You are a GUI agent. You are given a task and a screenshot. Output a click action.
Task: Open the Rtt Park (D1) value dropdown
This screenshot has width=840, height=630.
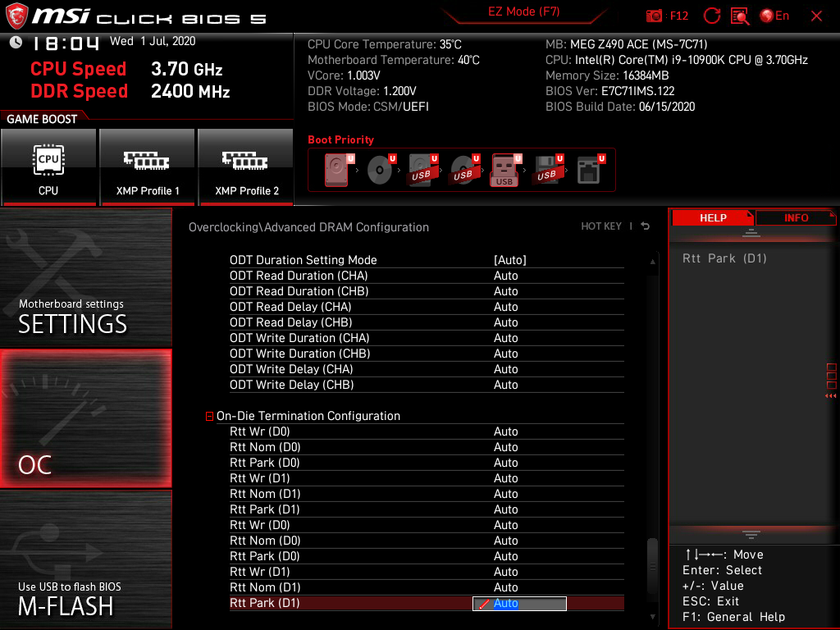tap(519, 603)
